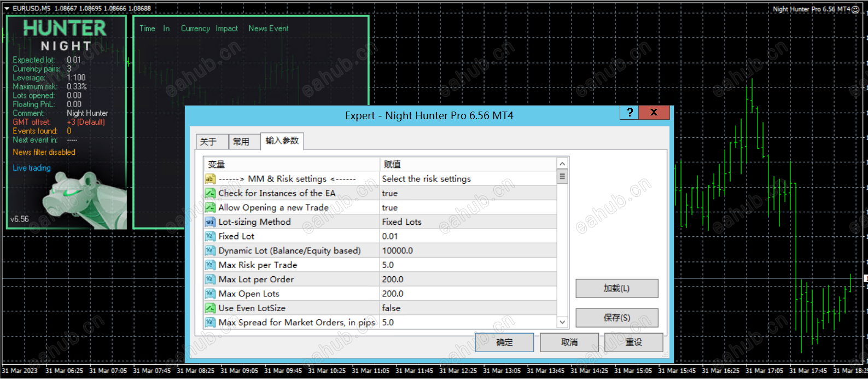This screenshot has width=868, height=379.
Task: Confirm with the 确定 button
Action: coord(504,342)
